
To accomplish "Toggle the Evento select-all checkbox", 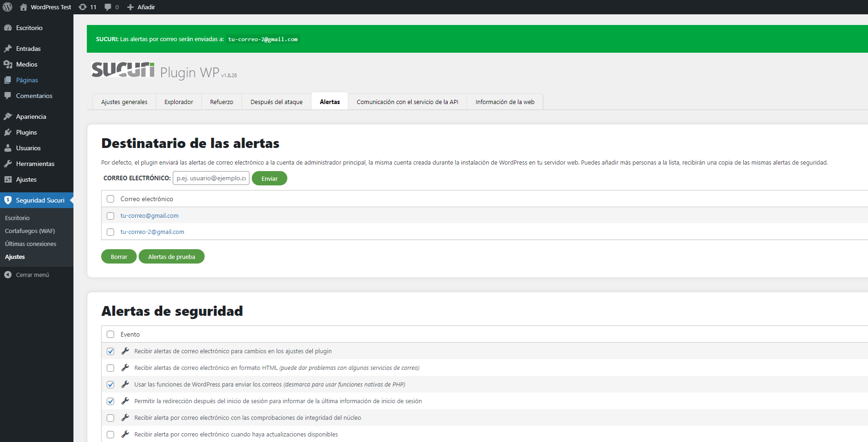I will click(x=110, y=334).
